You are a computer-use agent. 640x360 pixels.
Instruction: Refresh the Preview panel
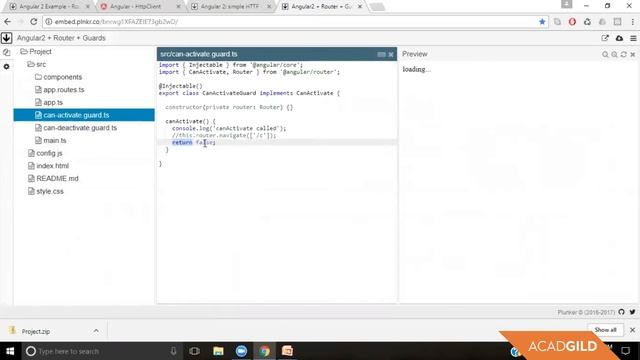pos(624,54)
